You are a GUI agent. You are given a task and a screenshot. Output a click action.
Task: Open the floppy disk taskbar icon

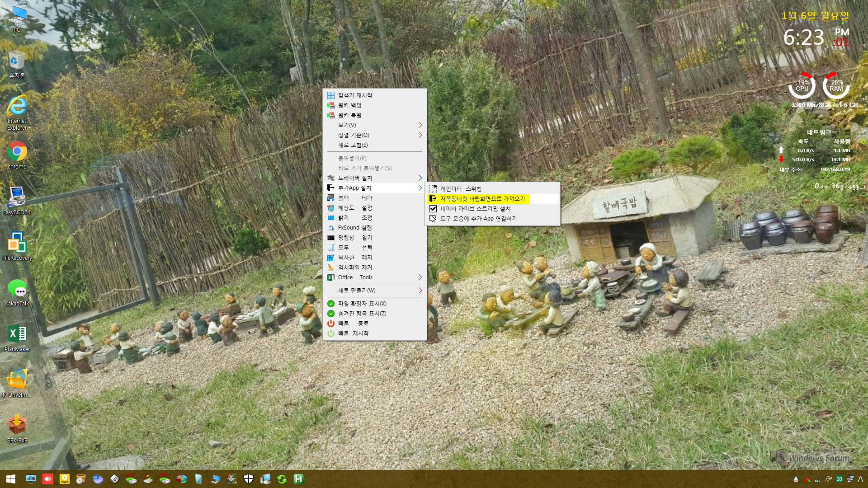pos(115,479)
